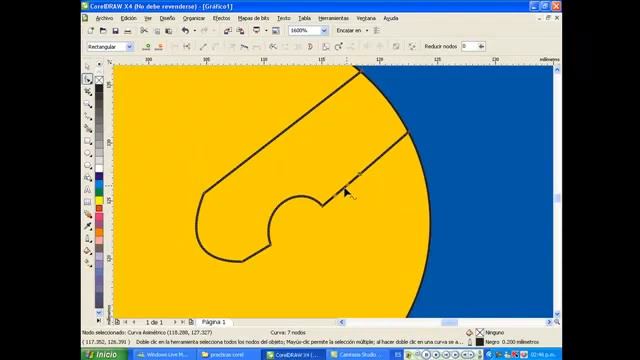Screen dimensions: 640x360
Task: Click the Reverse direction icon
Action: coord(273,47)
